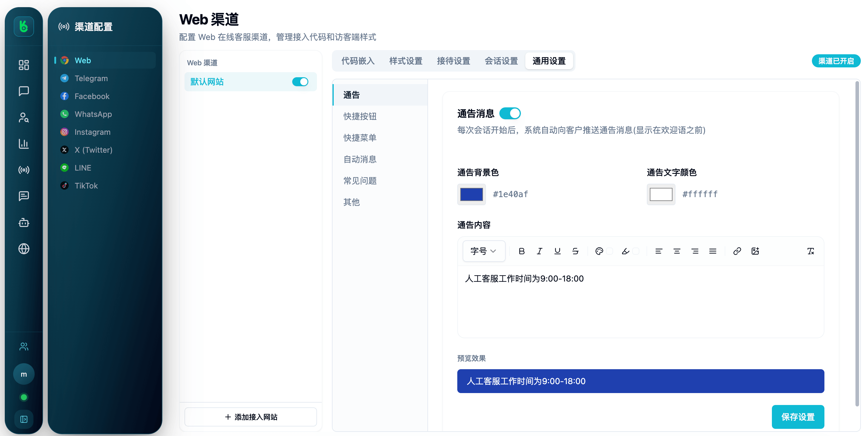Screen dimensions: 868x436
Task: Open the channel broadcast icon in sidebar
Action: 24,170
